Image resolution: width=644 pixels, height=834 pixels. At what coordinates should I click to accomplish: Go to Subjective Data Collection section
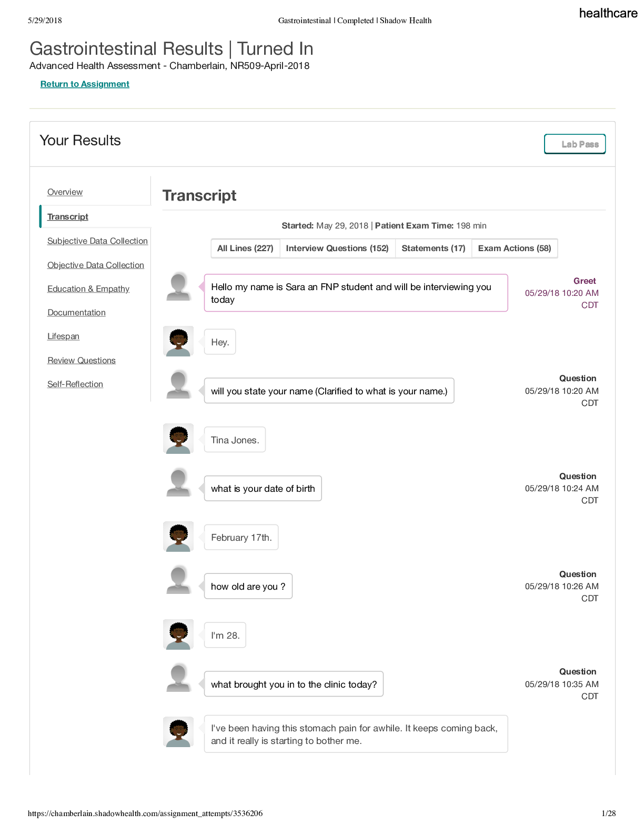click(x=97, y=241)
